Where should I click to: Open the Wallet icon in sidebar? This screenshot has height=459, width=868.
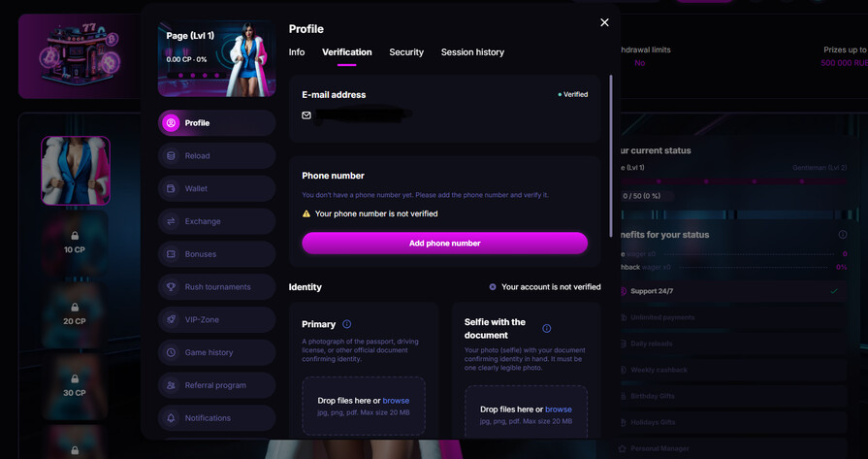(x=172, y=188)
